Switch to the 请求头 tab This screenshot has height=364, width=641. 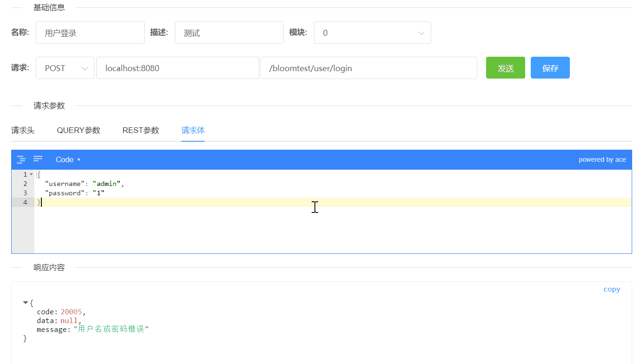pyautogui.click(x=23, y=130)
